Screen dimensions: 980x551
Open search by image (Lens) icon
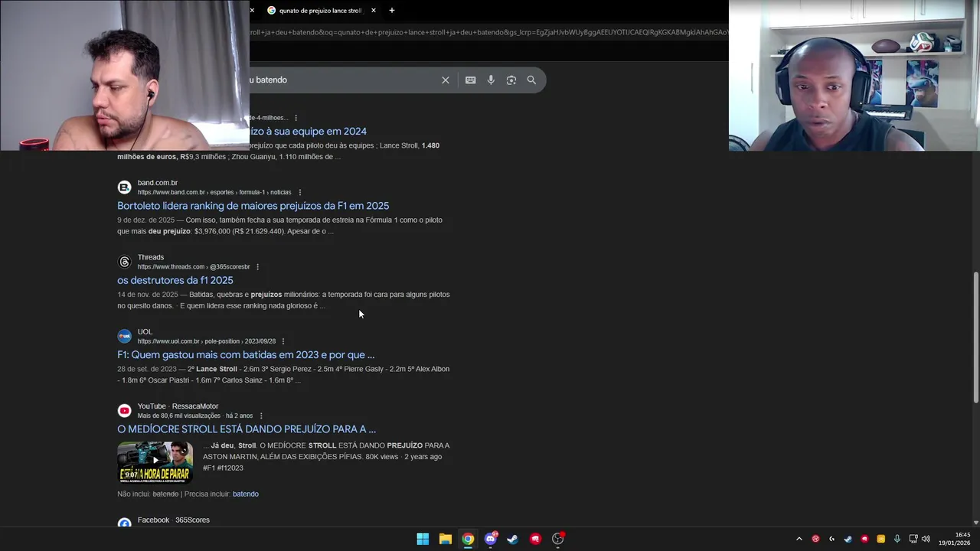coord(511,80)
